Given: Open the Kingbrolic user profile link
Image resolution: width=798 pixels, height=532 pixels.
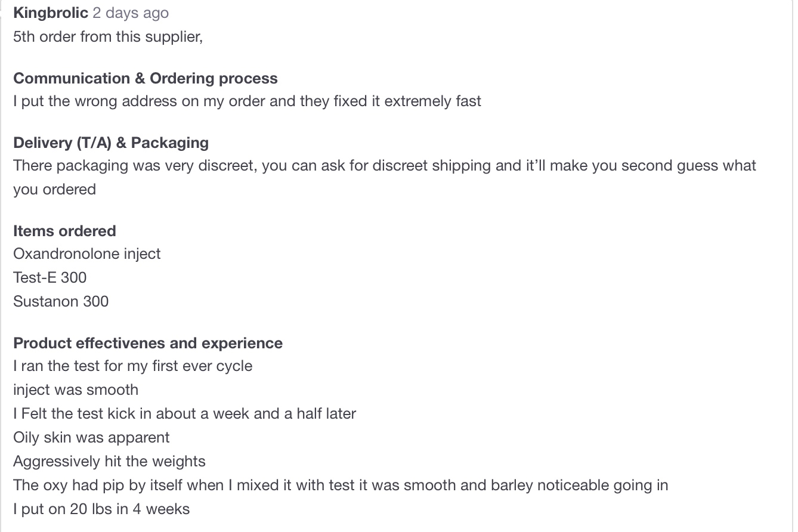Looking at the screenshot, I should (x=51, y=13).
